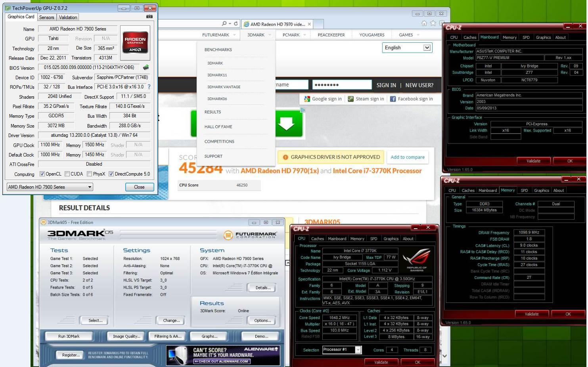Viewport: 588px width, 367px height.
Task: Click Add to compare button
Action: click(408, 157)
